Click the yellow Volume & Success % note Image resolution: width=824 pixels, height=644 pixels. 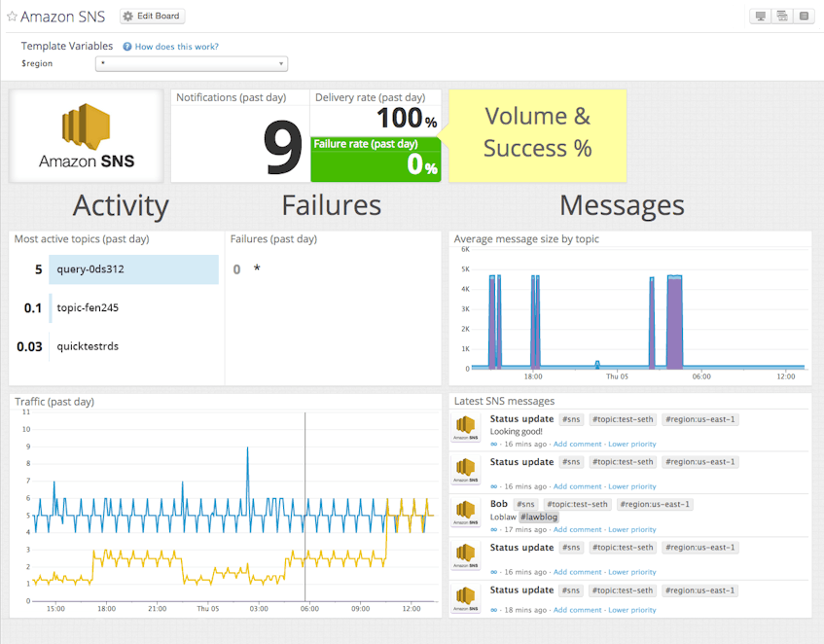click(537, 136)
